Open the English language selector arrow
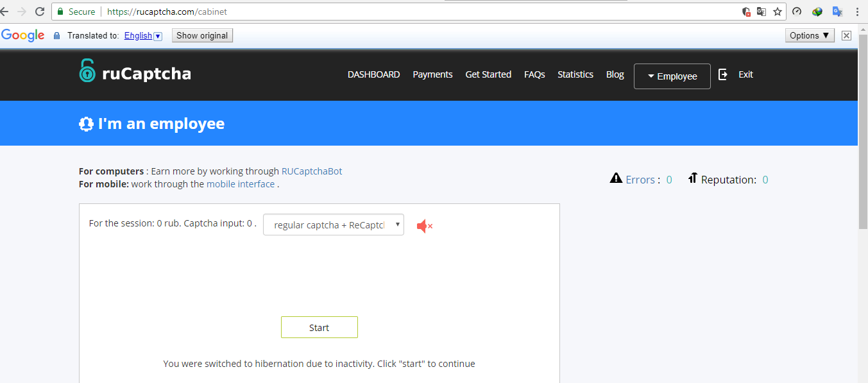 click(158, 36)
